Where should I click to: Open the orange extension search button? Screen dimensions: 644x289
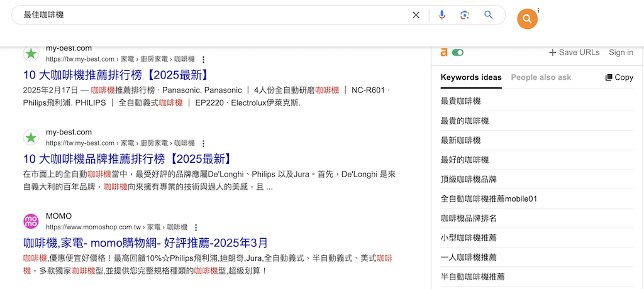[528, 19]
